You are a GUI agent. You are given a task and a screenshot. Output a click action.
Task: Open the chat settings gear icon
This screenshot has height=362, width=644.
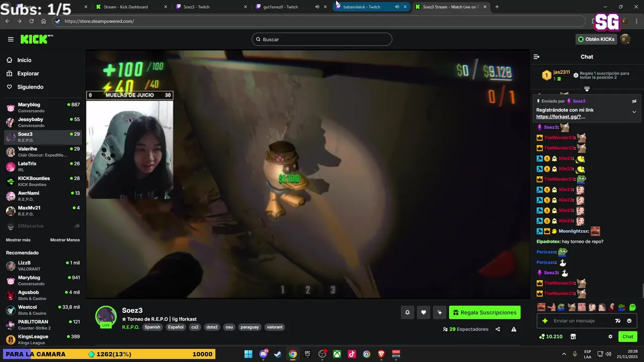click(x=610, y=336)
